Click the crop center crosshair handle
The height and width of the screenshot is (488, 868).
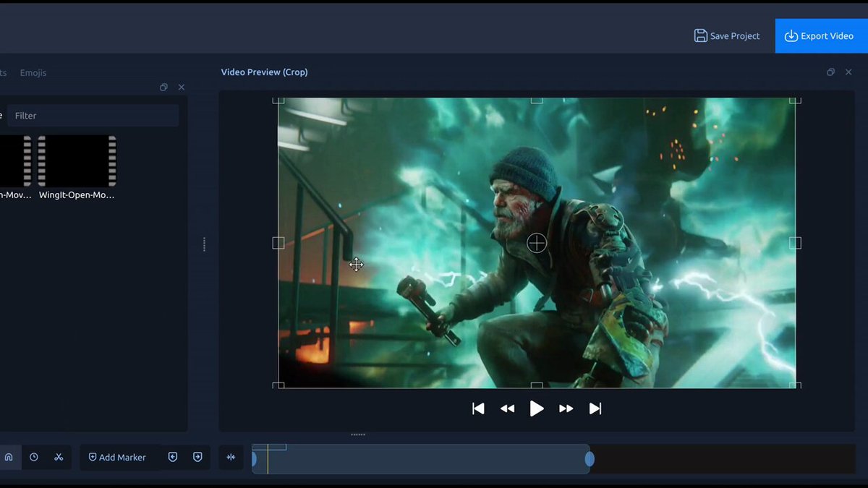click(x=537, y=243)
